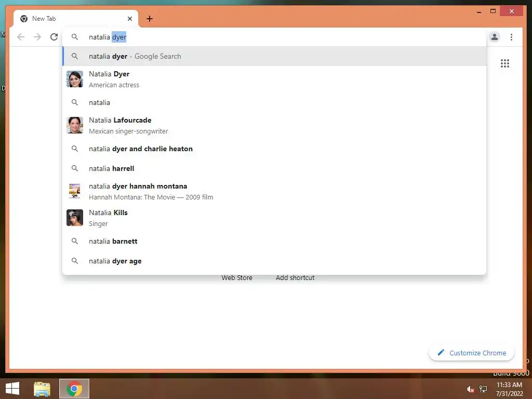Click the browser back arrow
Viewport: 532px width, 399px height.
(x=21, y=37)
